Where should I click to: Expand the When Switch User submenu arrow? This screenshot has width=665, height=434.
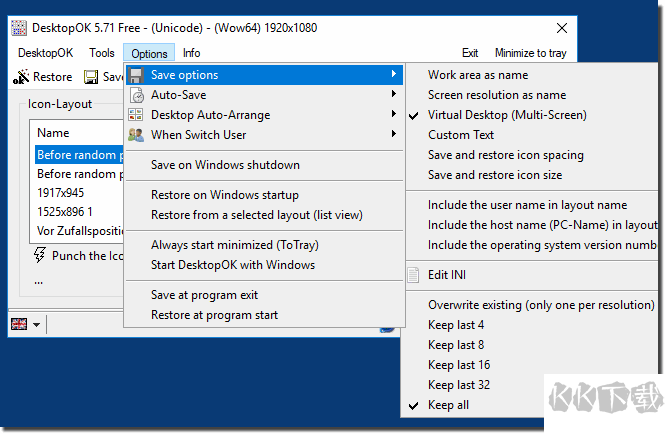(394, 134)
